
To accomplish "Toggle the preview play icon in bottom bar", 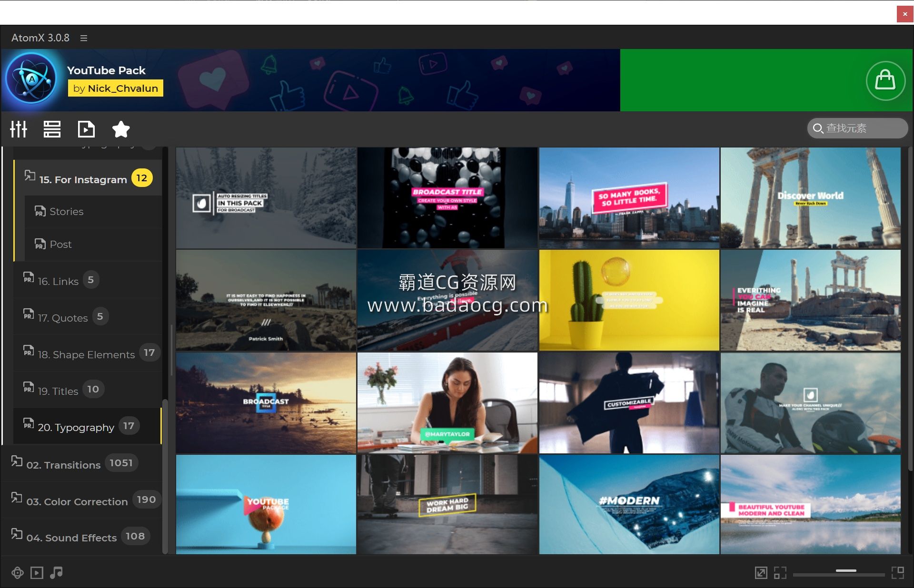I will coord(37,573).
